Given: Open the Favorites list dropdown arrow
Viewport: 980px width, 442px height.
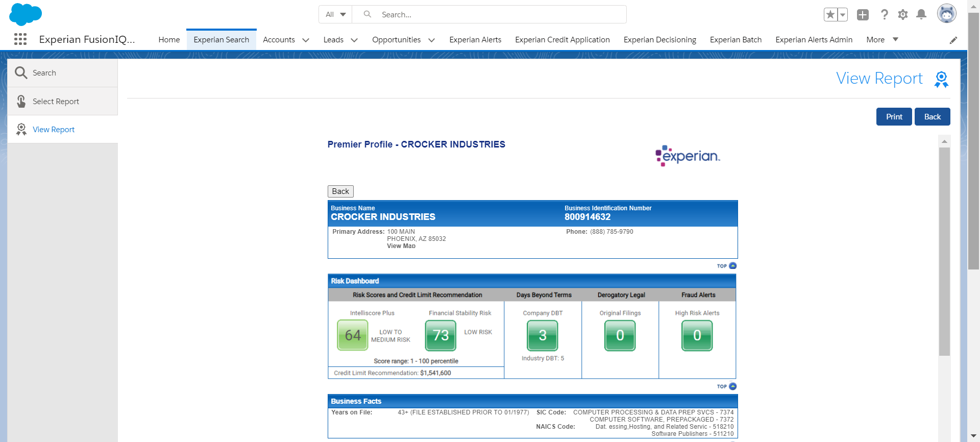Looking at the screenshot, I should tap(843, 15).
